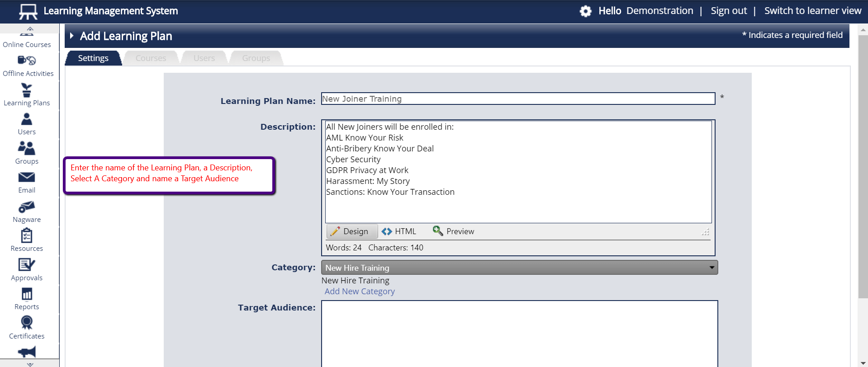Image resolution: width=868 pixels, height=367 pixels.
Task: Click the settings gear icon in header
Action: pos(586,11)
